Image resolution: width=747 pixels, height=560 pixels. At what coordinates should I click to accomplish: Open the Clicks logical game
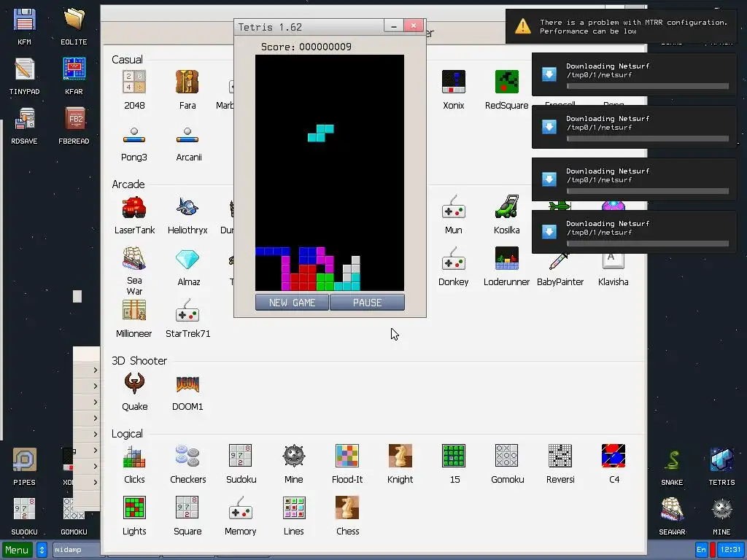(134, 456)
